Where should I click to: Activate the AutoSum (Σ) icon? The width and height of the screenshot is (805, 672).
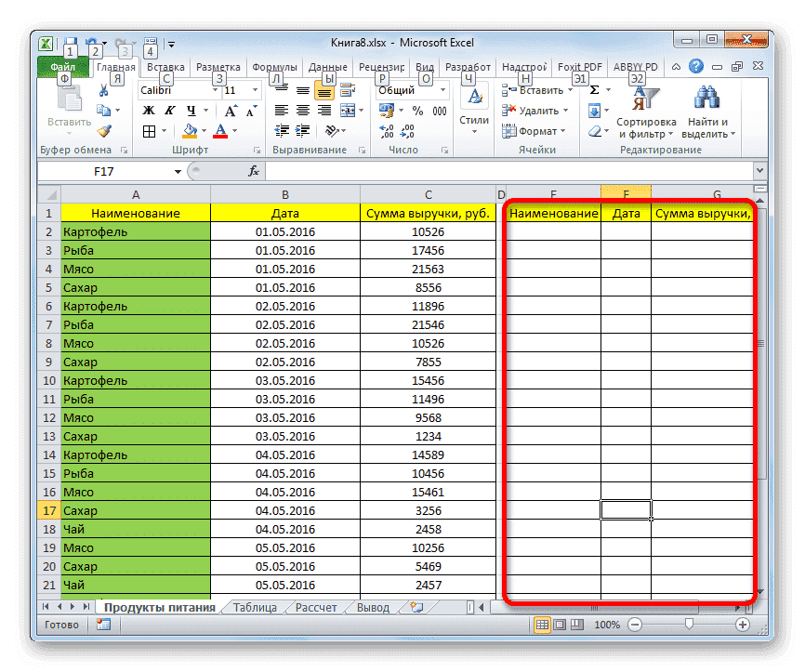point(594,89)
